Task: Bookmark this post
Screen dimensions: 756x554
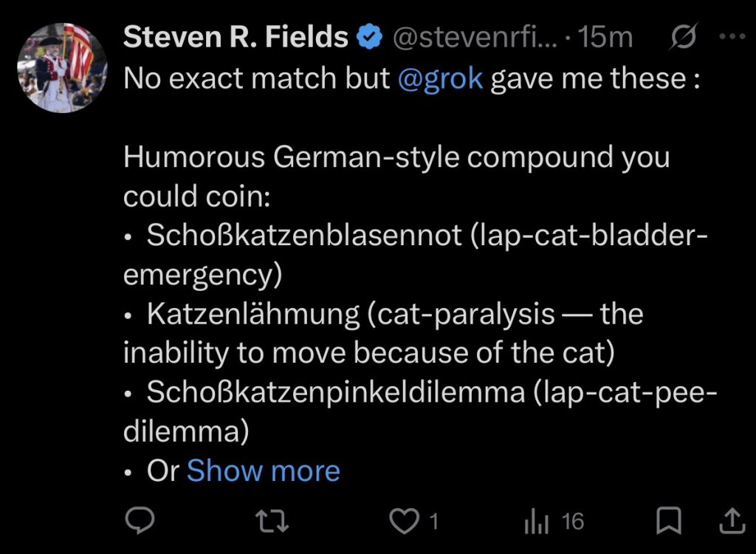Action: (x=668, y=522)
